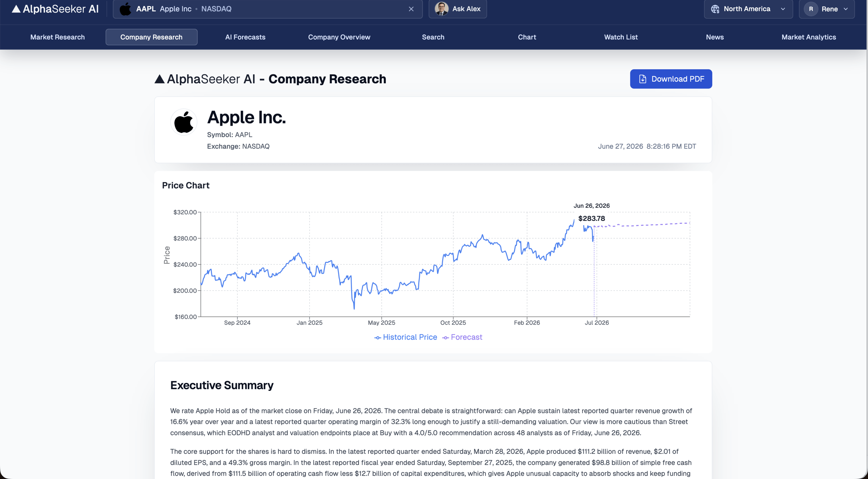Go to the News tab

[x=715, y=37]
